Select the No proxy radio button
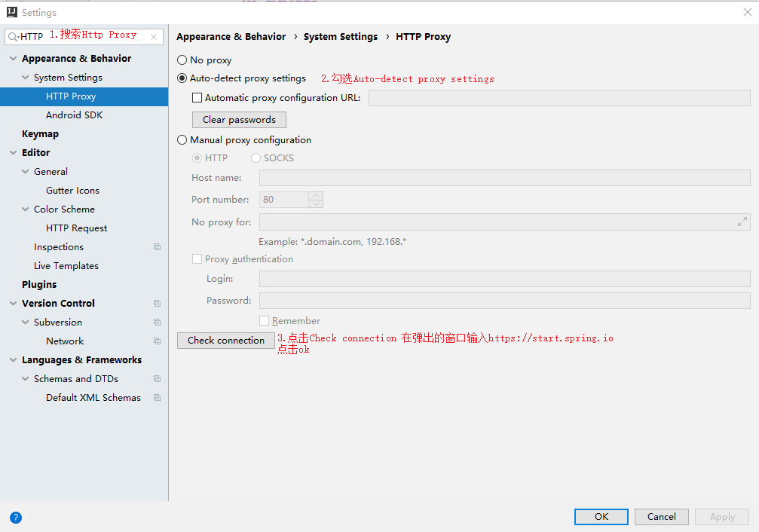 tap(181, 60)
